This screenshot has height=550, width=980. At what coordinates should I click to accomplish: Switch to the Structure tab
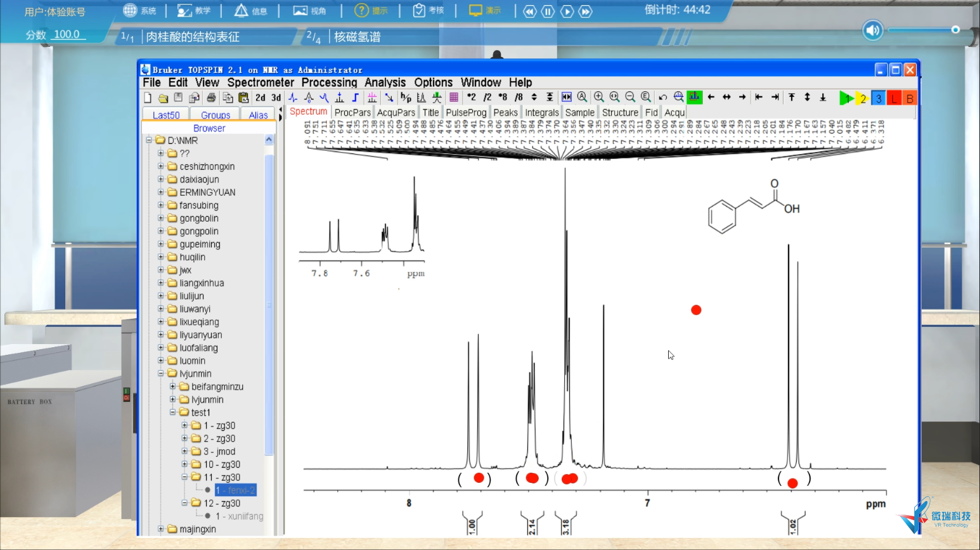pyautogui.click(x=620, y=112)
